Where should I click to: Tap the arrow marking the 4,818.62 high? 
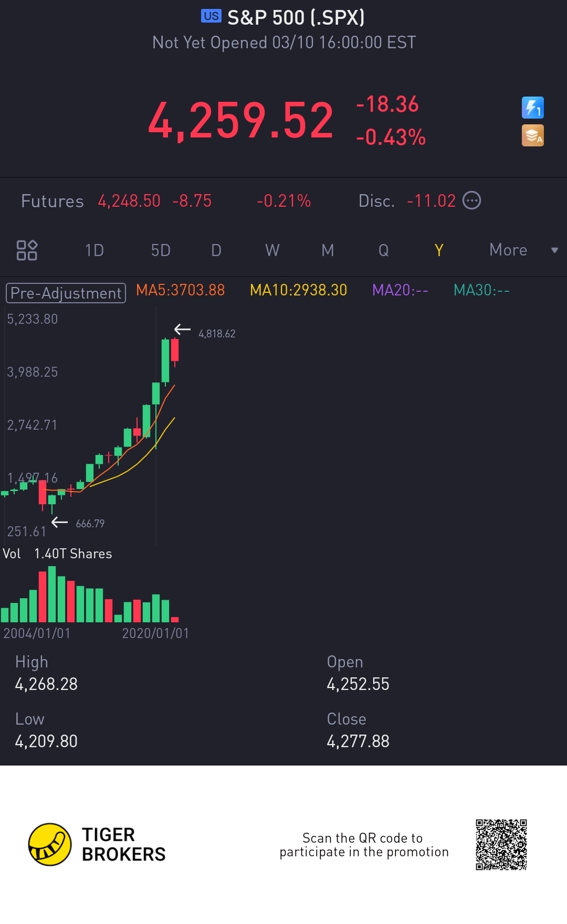[182, 330]
